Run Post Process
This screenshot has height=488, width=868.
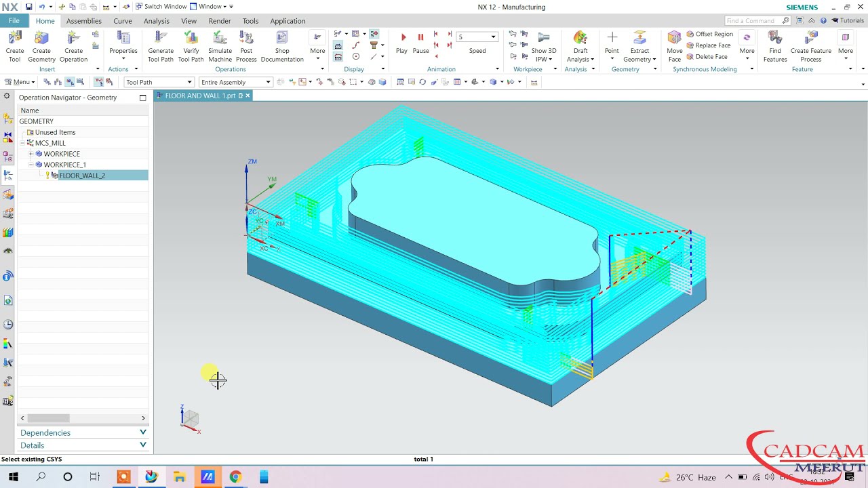(x=246, y=46)
